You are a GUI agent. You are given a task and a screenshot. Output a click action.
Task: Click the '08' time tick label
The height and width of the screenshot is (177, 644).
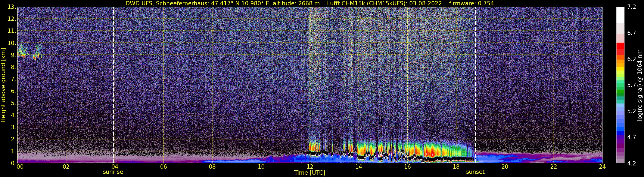[212, 167]
